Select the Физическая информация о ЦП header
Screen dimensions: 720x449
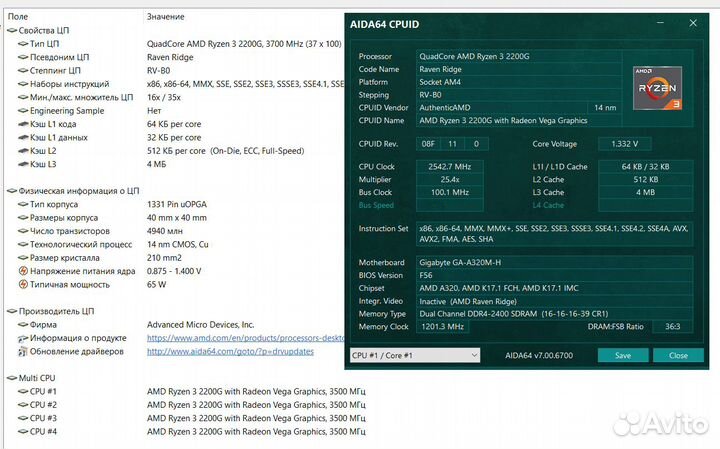tap(79, 191)
